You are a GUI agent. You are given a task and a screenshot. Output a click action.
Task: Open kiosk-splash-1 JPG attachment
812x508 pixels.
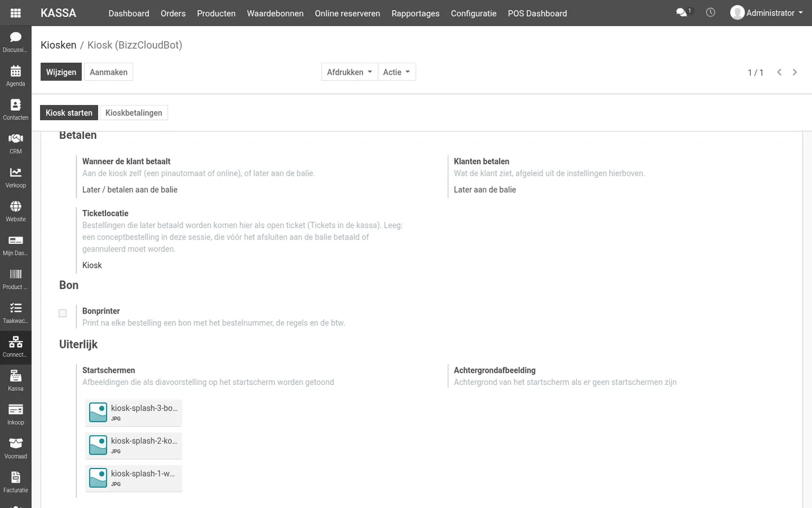pos(133,478)
